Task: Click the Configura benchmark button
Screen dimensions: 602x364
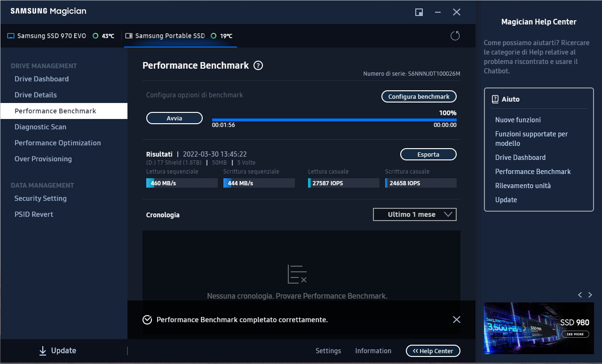Action: pyautogui.click(x=419, y=96)
